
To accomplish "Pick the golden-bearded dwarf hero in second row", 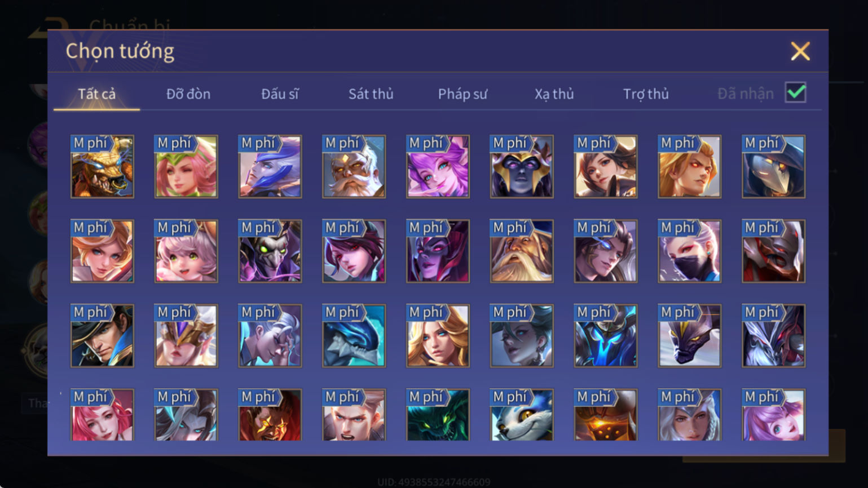I will click(x=522, y=251).
